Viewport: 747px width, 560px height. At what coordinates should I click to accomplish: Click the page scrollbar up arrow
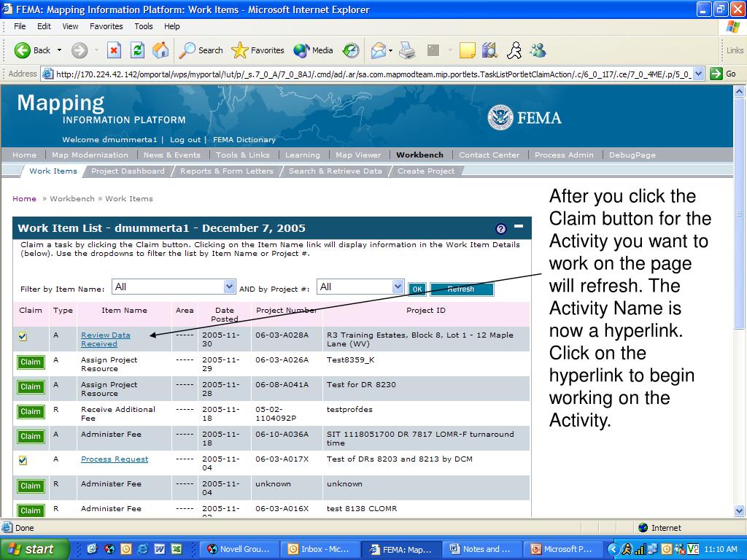pos(740,91)
